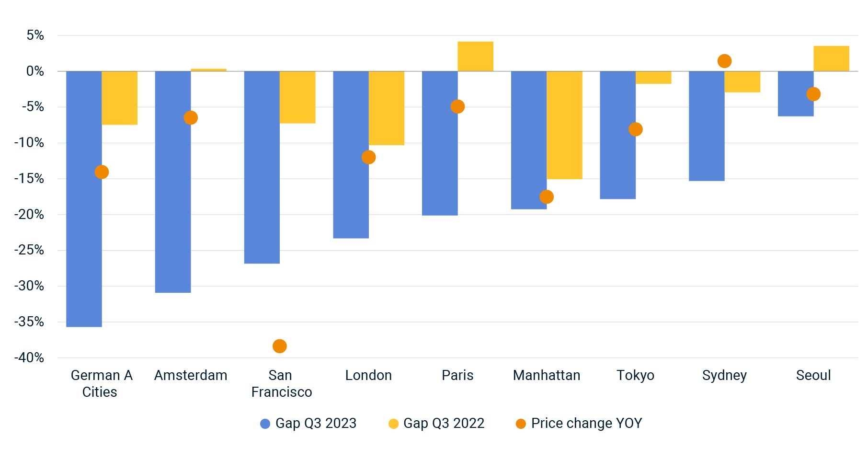
Task: Click the -40% y-axis label
Action: click(29, 357)
